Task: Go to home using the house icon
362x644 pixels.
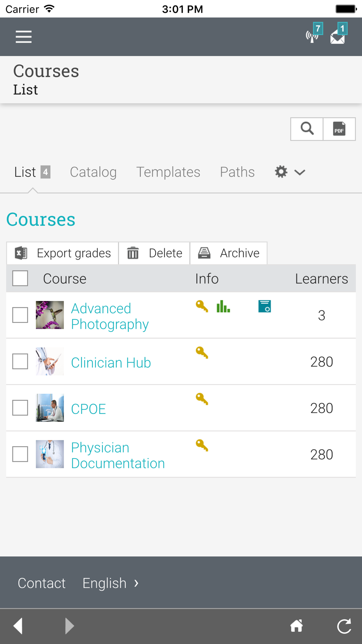Action: click(296, 626)
